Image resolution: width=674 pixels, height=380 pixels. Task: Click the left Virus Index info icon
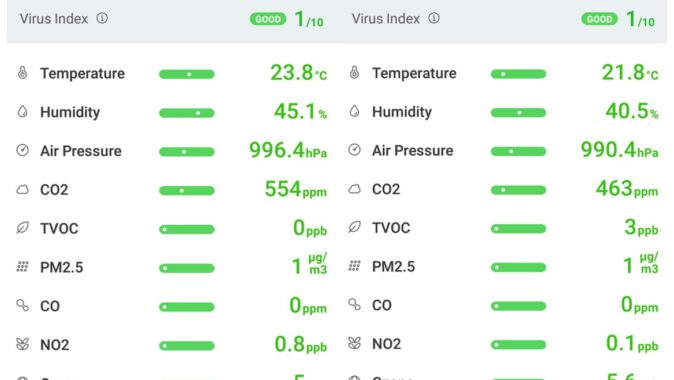[x=102, y=18]
